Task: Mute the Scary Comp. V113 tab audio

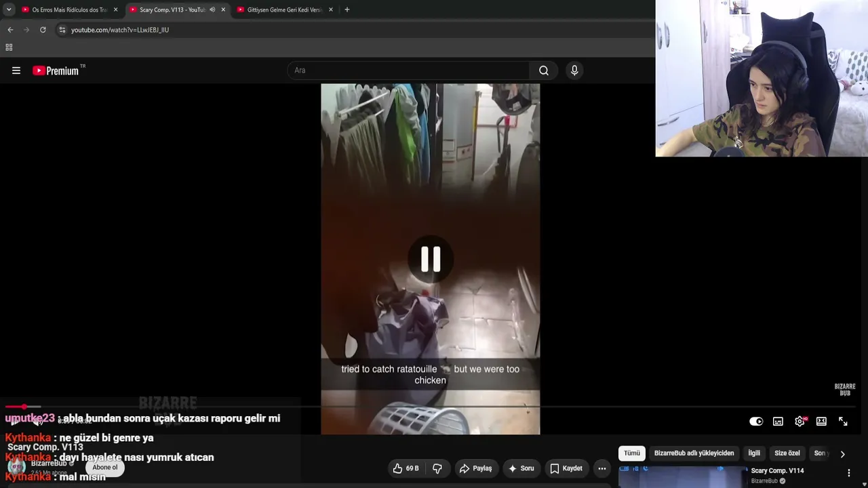Action: click(x=212, y=10)
